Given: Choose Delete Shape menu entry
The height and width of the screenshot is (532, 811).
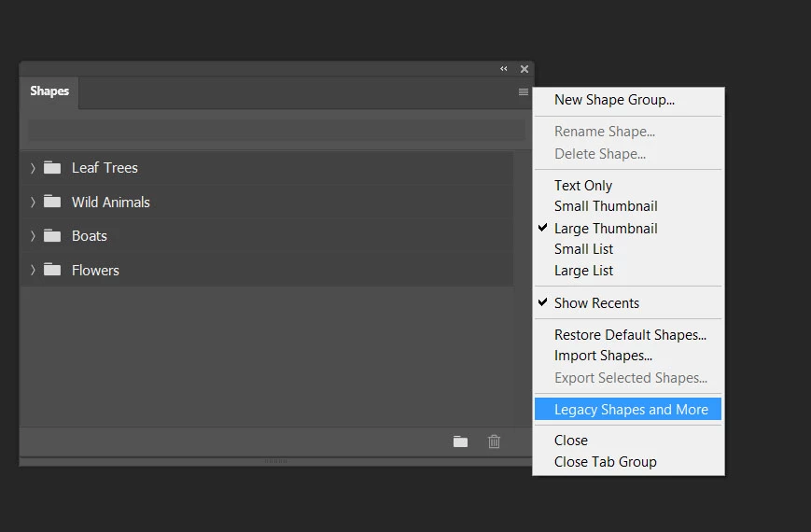Looking at the screenshot, I should tap(628, 154).
